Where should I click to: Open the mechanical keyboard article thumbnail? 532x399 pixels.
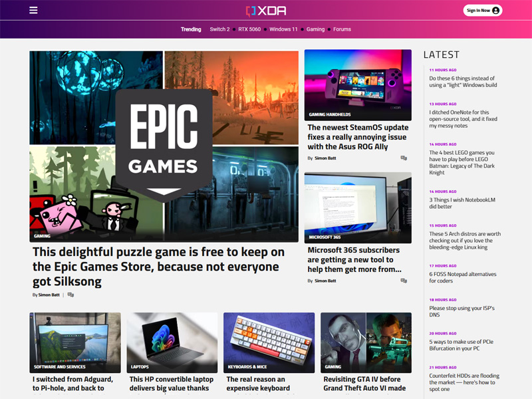pyautogui.click(x=269, y=342)
